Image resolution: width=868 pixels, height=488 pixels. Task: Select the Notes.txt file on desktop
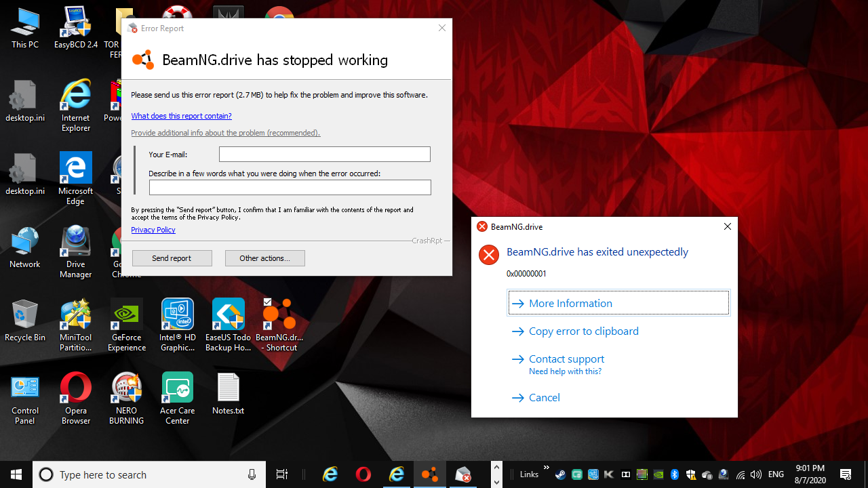pos(229,394)
